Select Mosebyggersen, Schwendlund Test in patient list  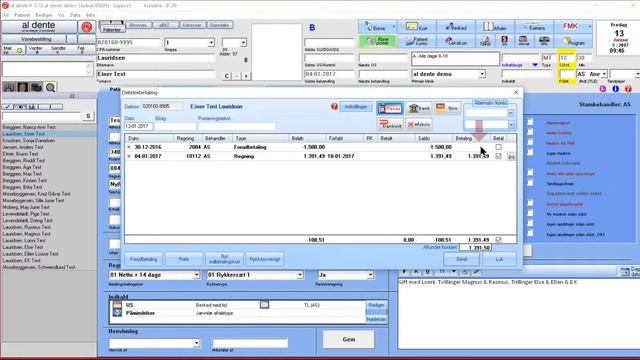pyautogui.click(x=39, y=267)
